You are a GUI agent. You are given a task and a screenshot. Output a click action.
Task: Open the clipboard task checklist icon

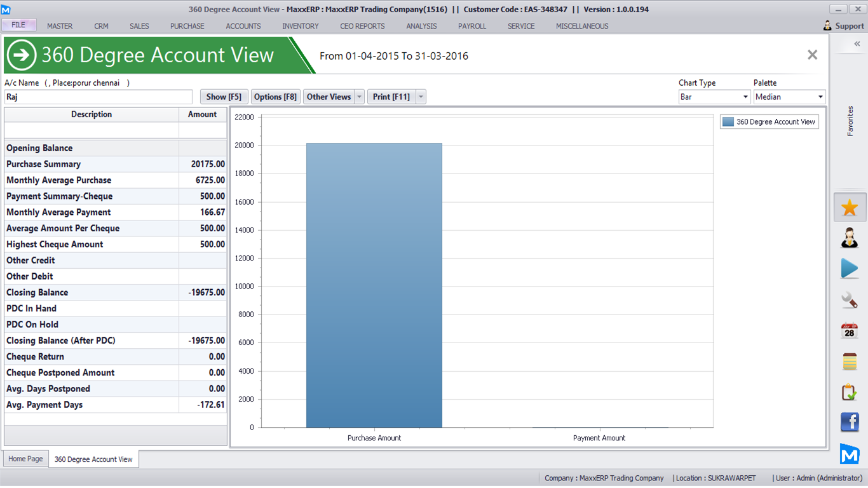(850, 392)
